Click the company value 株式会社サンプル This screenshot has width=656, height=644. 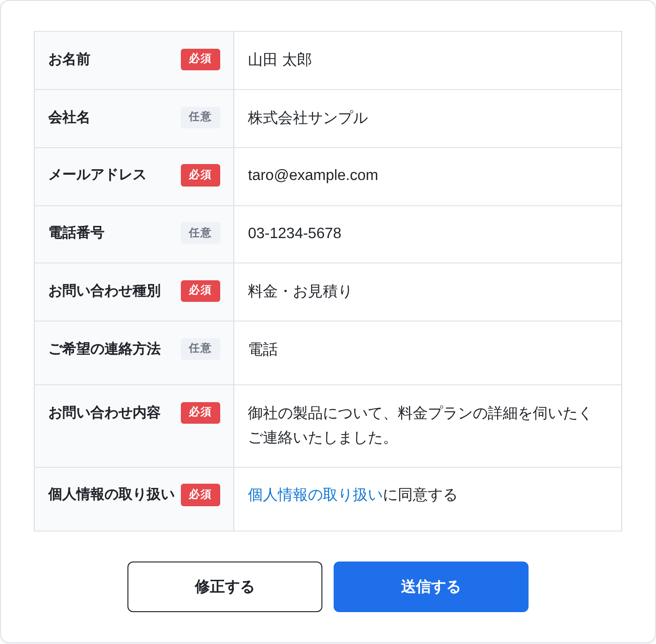pyautogui.click(x=308, y=118)
